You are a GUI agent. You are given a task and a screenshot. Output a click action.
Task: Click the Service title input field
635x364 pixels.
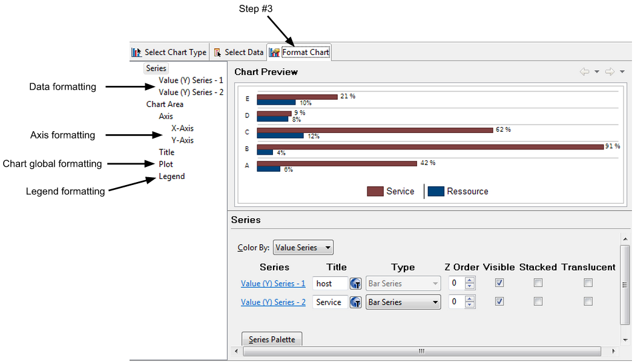coord(330,302)
